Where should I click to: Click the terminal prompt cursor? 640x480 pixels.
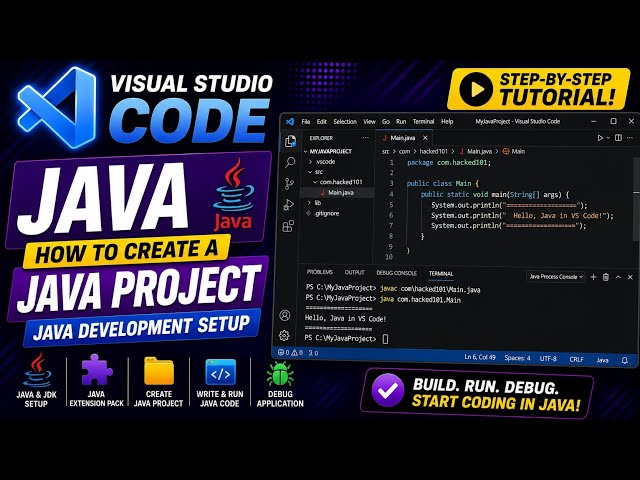(385, 339)
